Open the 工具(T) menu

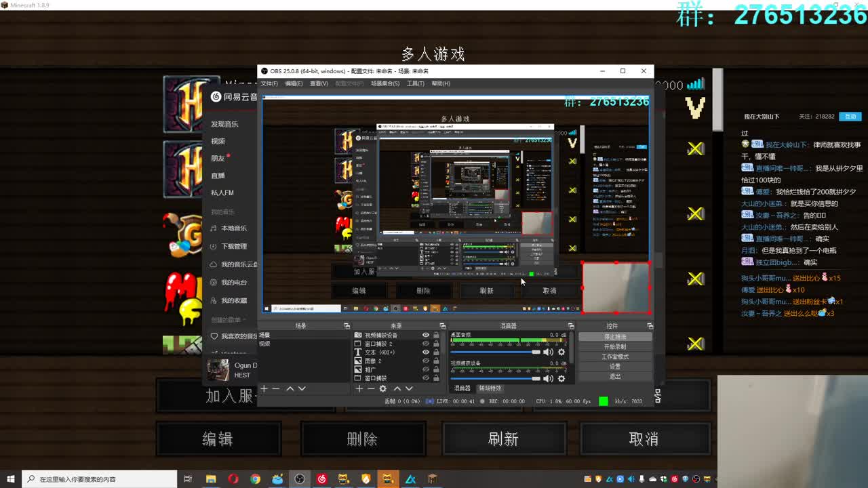pos(415,83)
